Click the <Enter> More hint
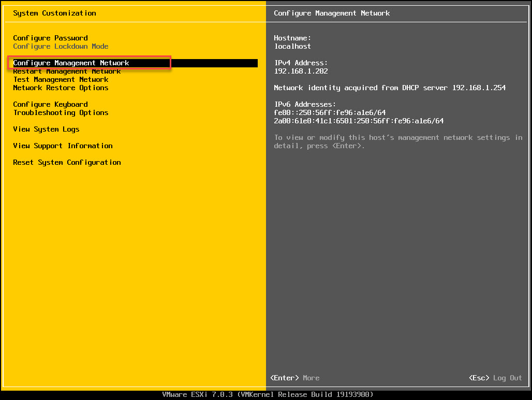 tap(294, 378)
